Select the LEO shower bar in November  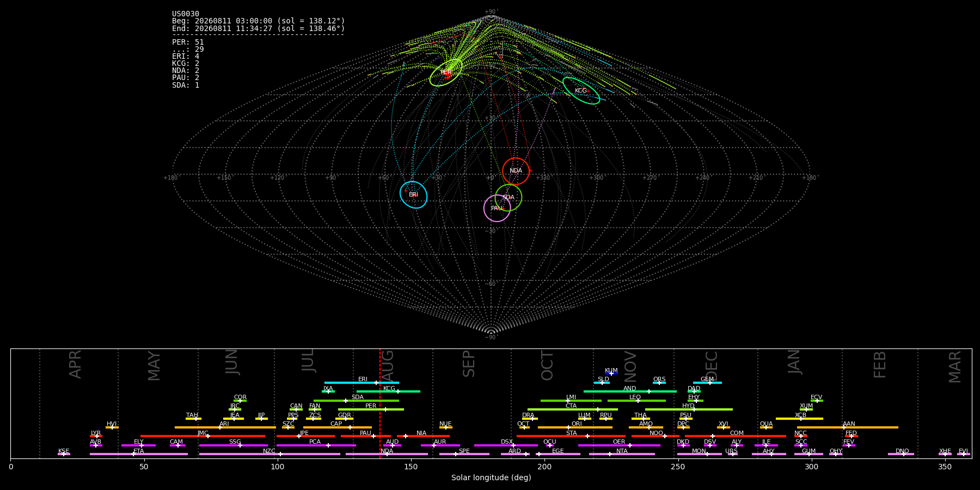point(636,401)
